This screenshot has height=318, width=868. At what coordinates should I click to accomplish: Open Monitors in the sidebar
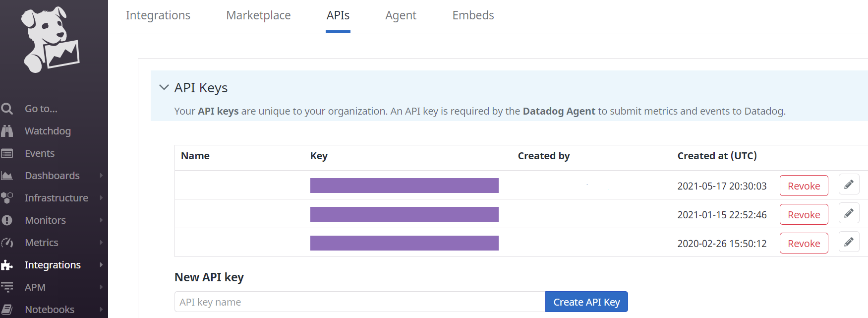(45, 220)
